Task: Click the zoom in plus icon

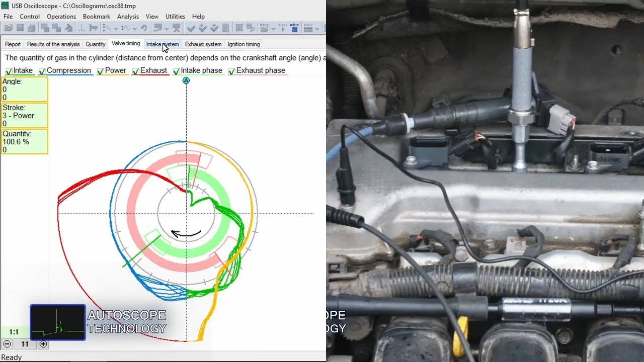Action: (x=43, y=344)
